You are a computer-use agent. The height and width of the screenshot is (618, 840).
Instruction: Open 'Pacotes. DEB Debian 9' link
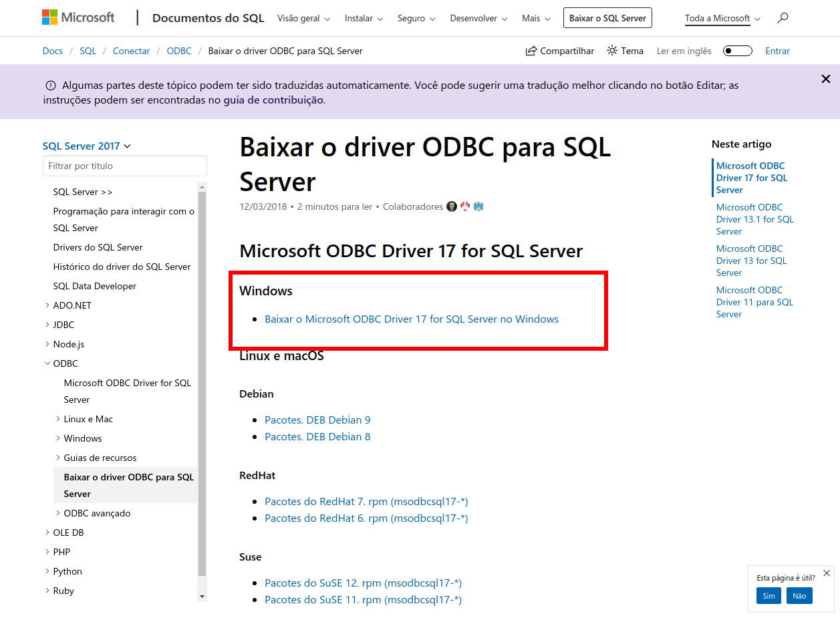317,420
